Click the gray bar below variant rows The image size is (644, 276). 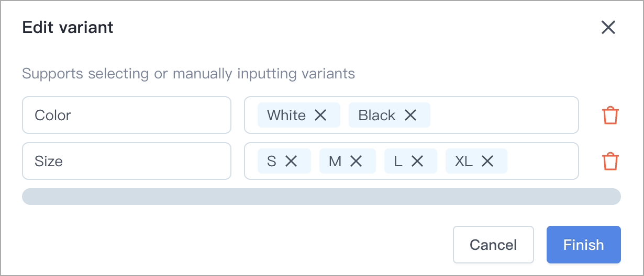pyautogui.click(x=321, y=197)
